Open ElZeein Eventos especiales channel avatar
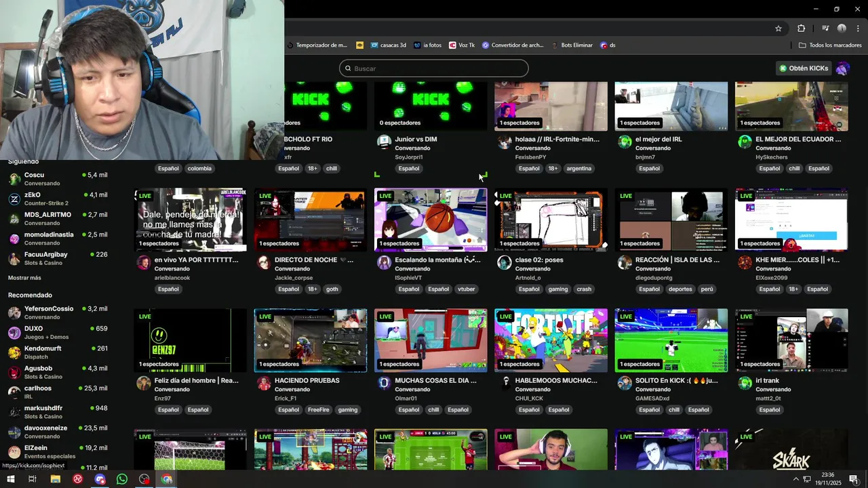Viewport: 868px width, 488px height. (x=14, y=452)
